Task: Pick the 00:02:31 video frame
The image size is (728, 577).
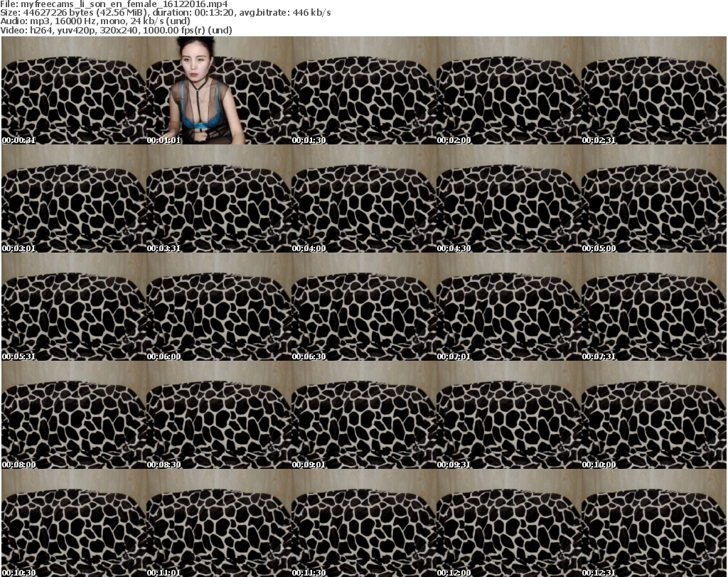Action: pyautogui.click(x=653, y=90)
